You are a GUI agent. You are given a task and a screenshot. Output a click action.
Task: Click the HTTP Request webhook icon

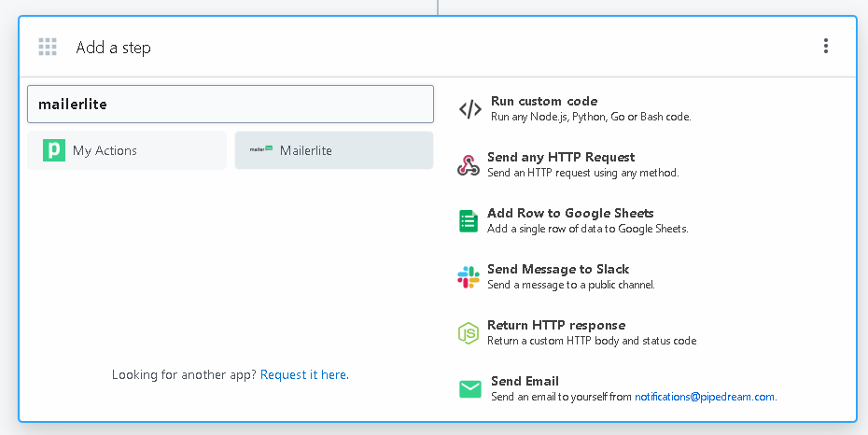469,165
